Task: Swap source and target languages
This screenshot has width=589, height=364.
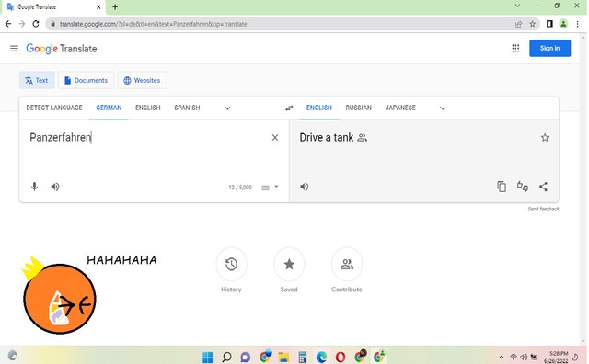Action: [289, 108]
